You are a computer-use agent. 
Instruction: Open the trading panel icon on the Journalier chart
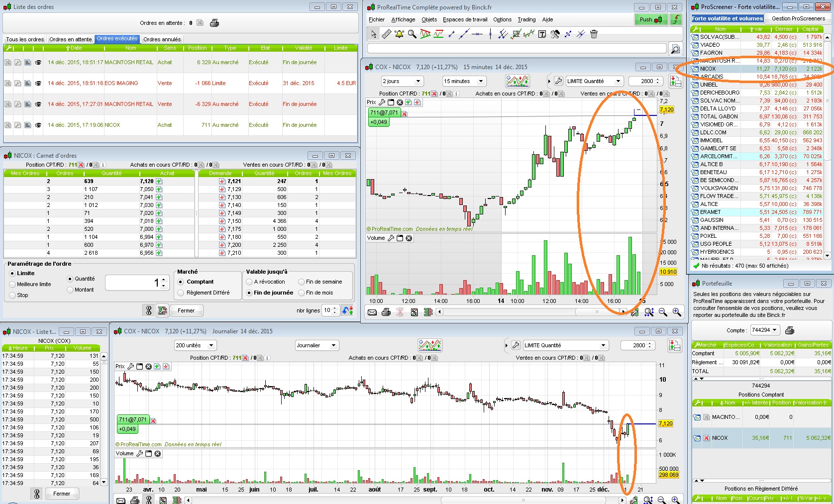675,345
